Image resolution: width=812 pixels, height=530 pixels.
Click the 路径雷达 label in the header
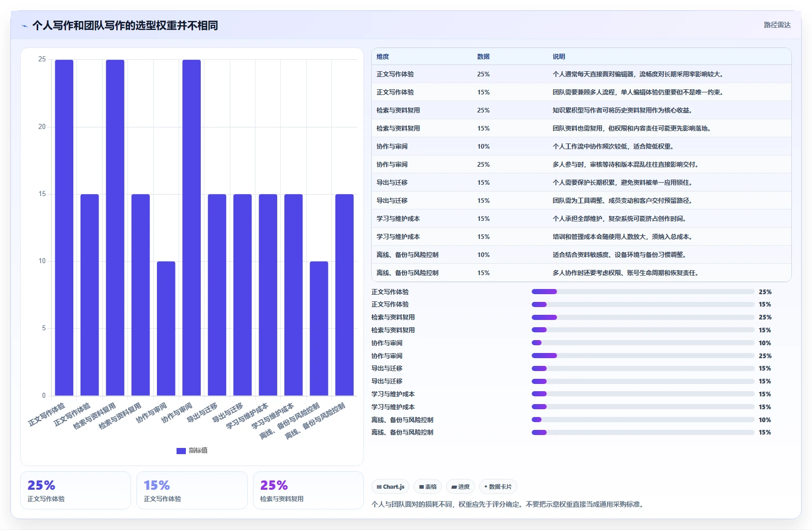click(x=777, y=25)
